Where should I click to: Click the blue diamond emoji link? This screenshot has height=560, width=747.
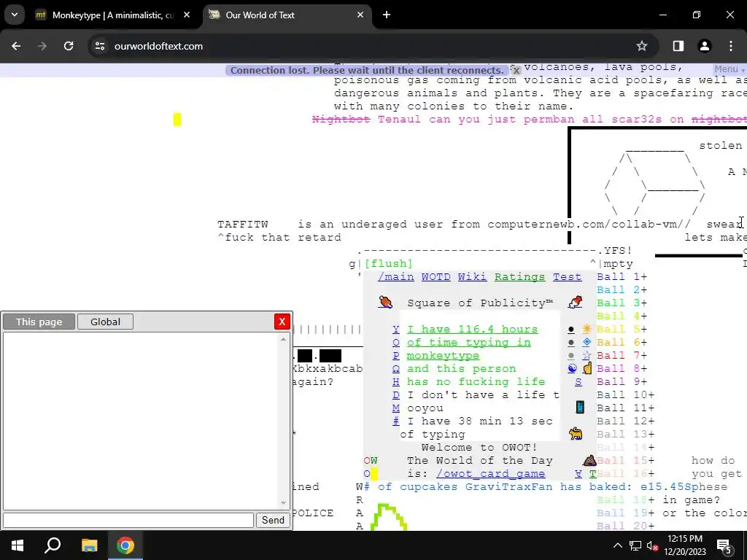pyautogui.click(x=587, y=342)
